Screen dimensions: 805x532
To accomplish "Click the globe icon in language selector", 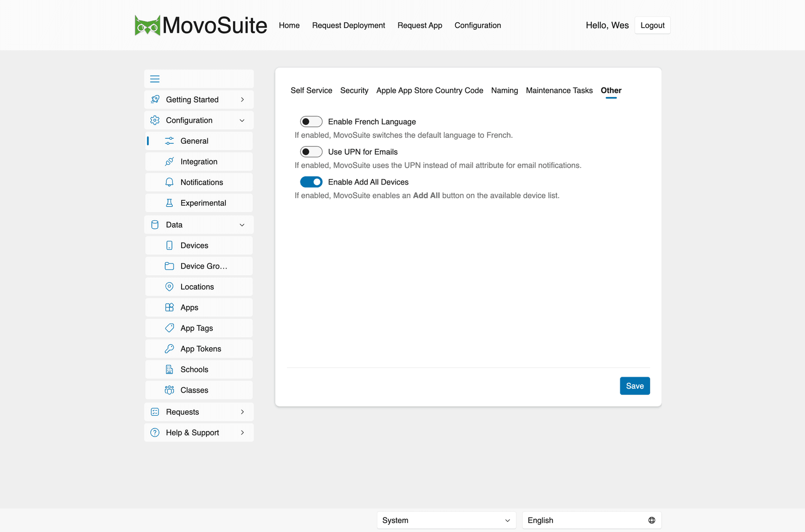I will (x=652, y=520).
